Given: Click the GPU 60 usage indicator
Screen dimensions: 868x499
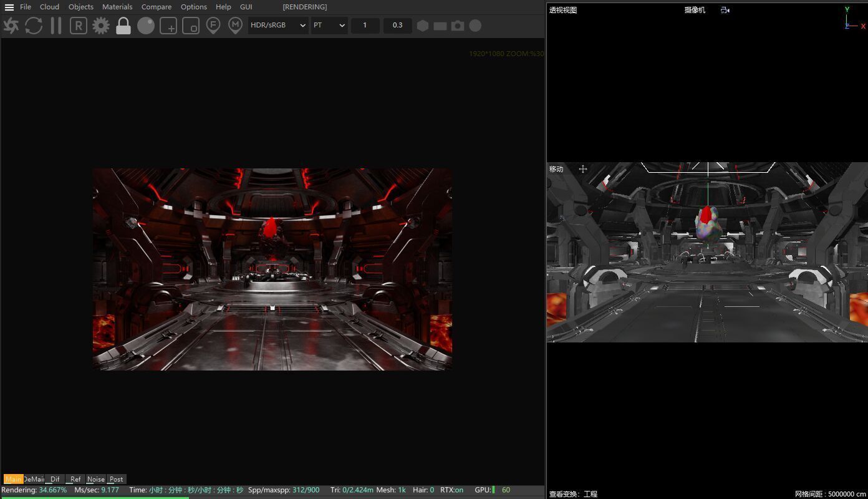Looking at the screenshot, I should (x=493, y=490).
